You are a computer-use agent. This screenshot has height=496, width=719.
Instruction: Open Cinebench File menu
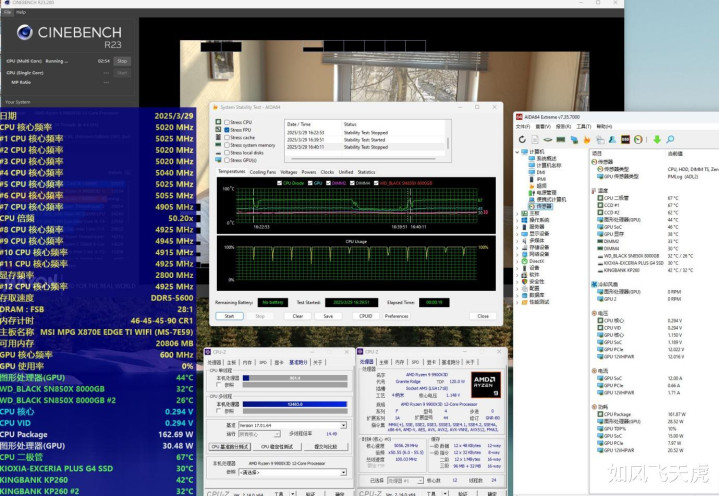(x=7, y=12)
